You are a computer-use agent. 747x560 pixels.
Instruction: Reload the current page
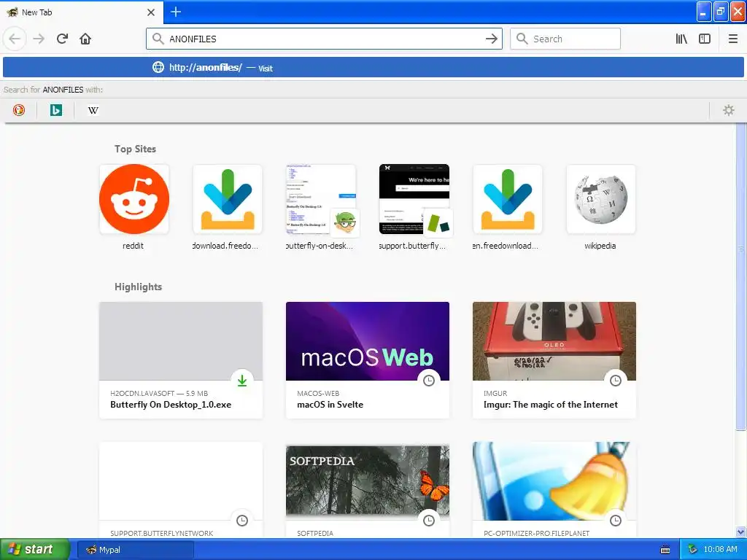click(62, 39)
